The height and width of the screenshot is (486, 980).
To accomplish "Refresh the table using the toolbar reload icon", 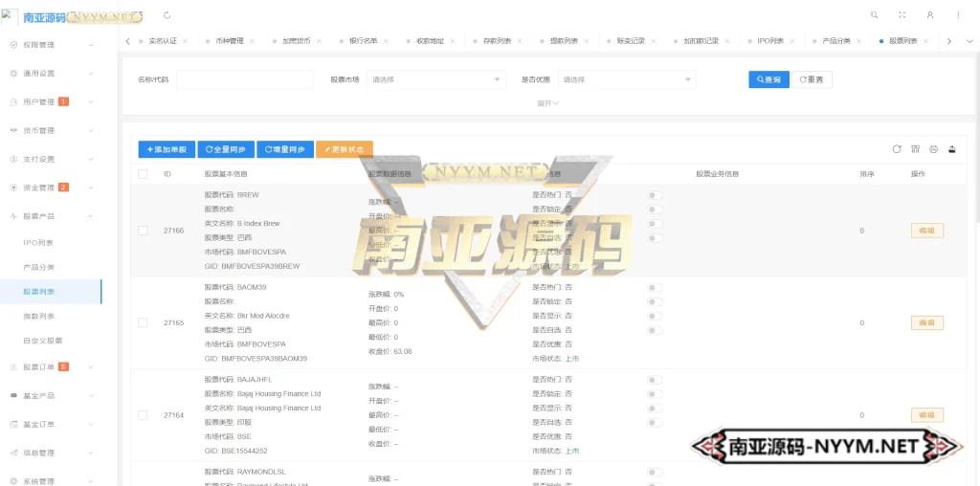I will [897, 149].
